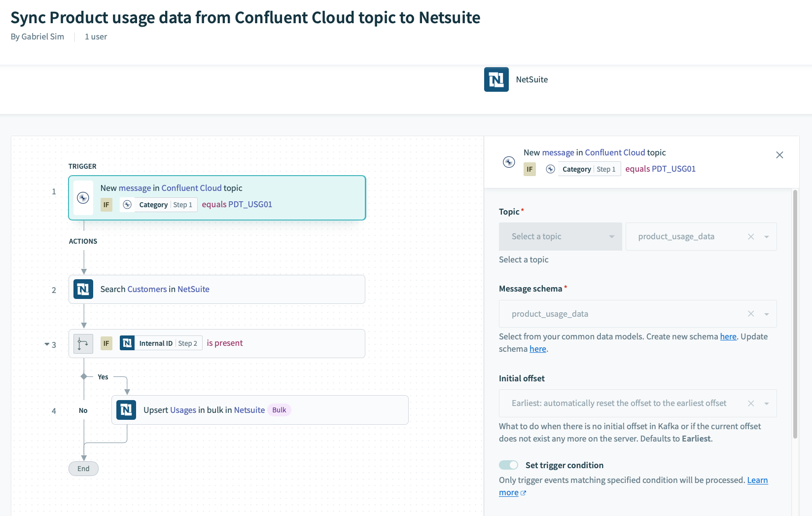Click 'Usages' link in step 4
This screenshot has height=516, width=812.
[183, 410]
